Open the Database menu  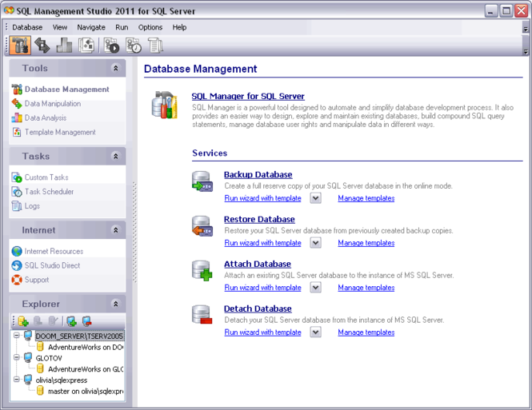coord(27,27)
